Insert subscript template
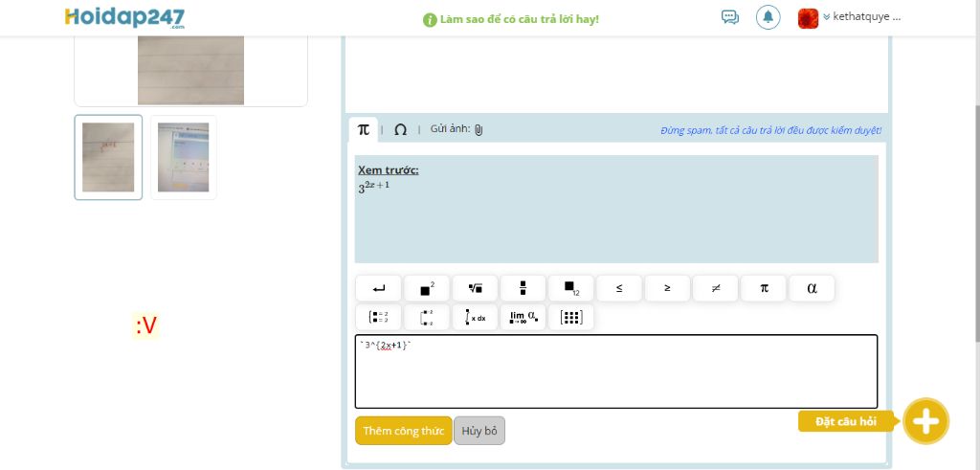The image size is (980, 470). pyautogui.click(x=571, y=288)
